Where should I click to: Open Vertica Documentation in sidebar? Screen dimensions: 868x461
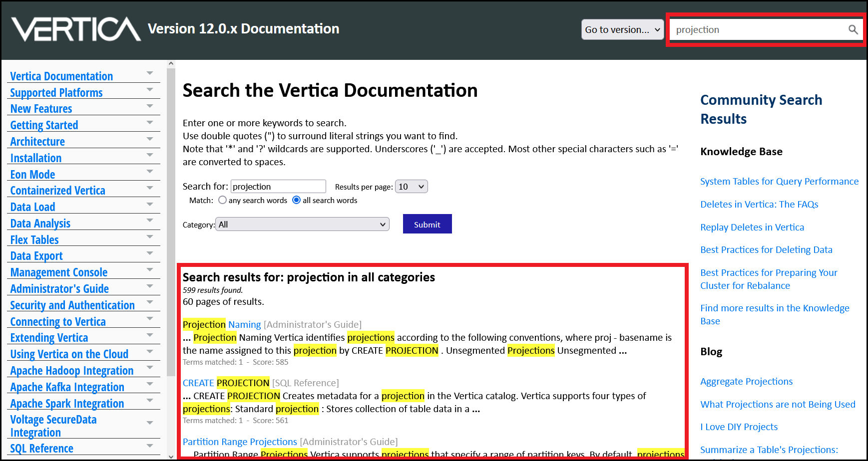pyautogui.click(x=61, y=76)
